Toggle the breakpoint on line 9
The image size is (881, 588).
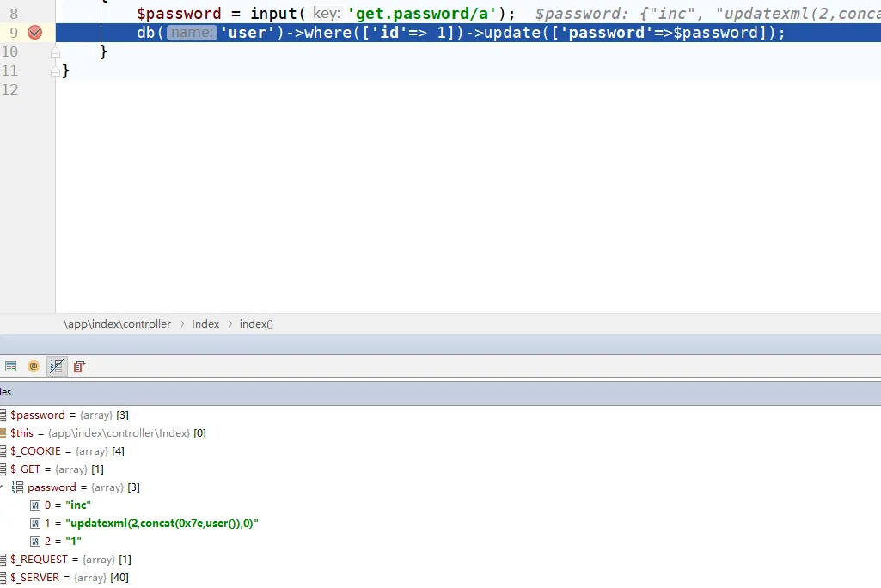34,33
